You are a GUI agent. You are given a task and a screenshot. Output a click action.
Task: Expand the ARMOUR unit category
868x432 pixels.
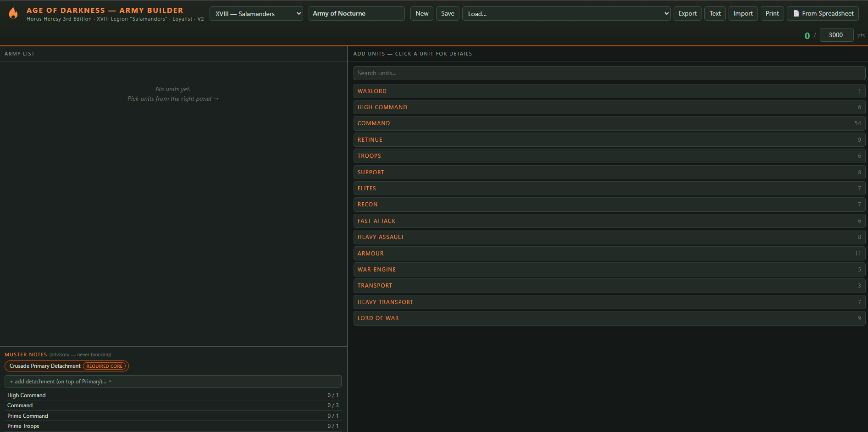[x=609, y=254]
